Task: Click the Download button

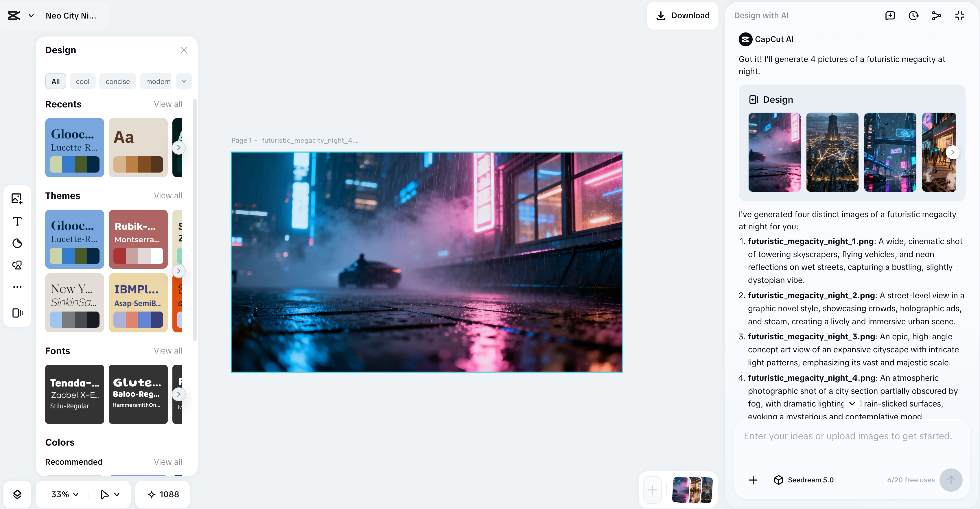Action: tap(683, 16)
